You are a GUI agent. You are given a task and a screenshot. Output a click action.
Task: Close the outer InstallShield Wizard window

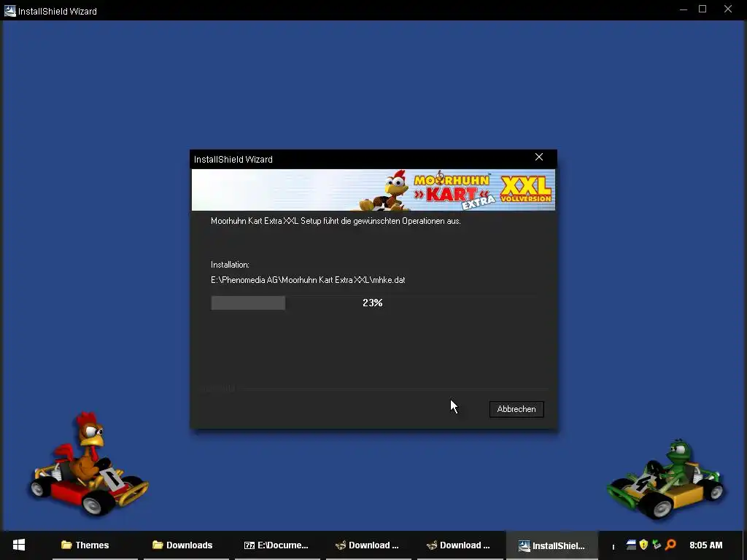728,9
